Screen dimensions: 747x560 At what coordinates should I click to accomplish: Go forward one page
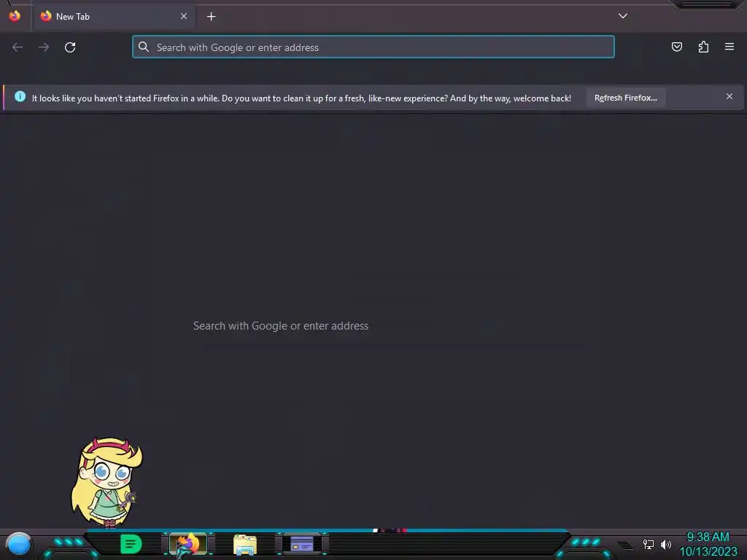tap(44, 47)
